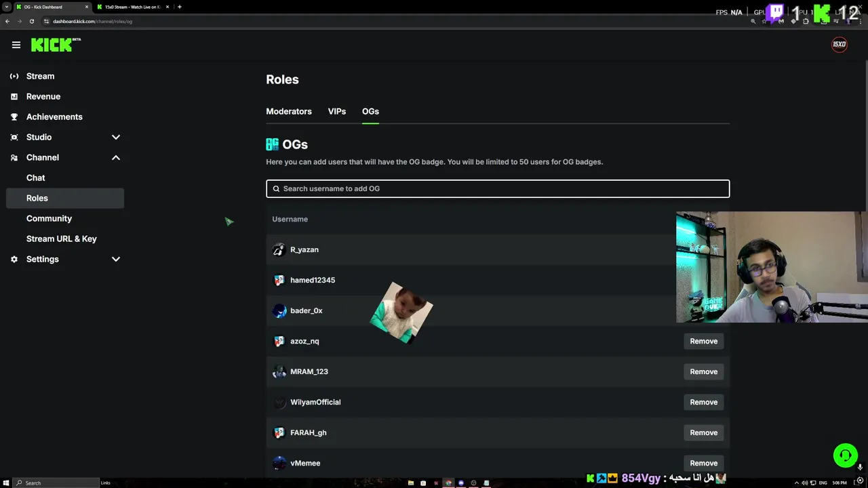This screenshot has width=868, height=488.
Task: Click the browser back arrow
Action: [7, 21]
